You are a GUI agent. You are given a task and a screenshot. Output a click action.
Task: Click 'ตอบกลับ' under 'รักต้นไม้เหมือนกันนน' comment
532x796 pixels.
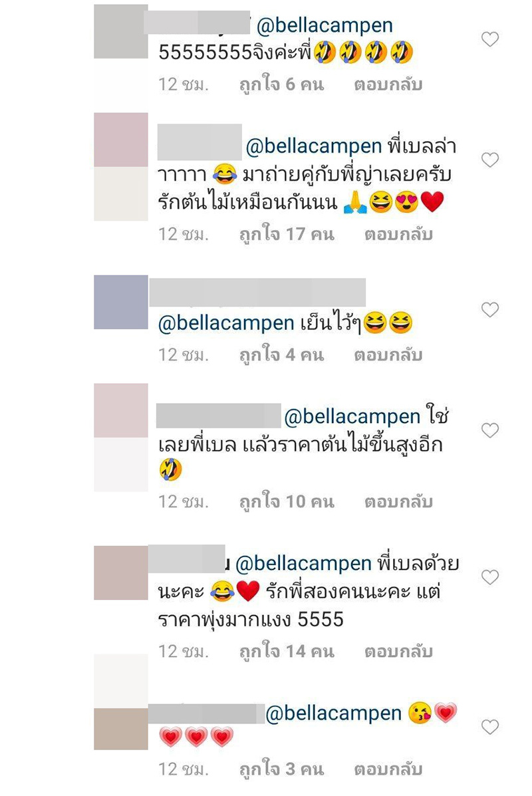(x=398, y=234)
